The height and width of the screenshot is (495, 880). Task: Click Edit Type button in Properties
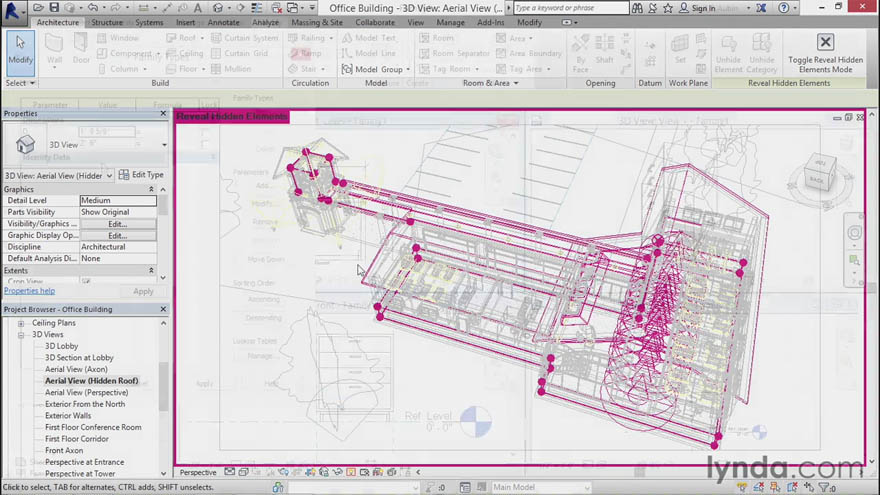(x=141, y=175)
